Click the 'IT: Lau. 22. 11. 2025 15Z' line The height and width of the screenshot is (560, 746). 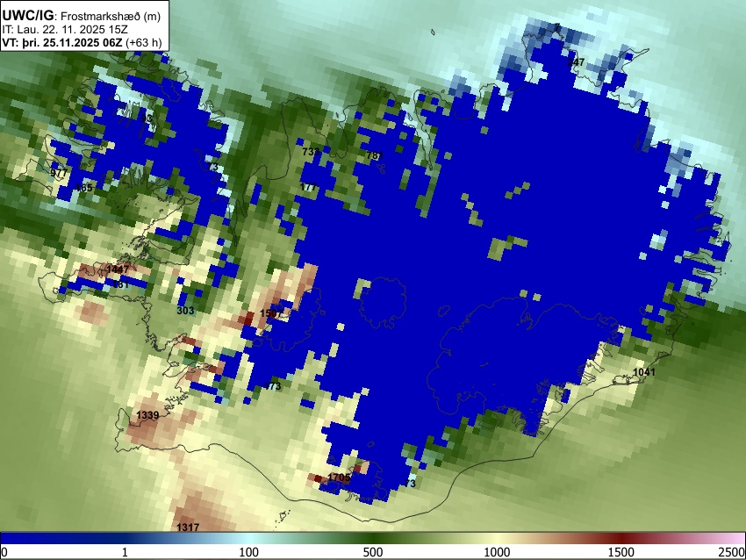(x=65, y=30)
